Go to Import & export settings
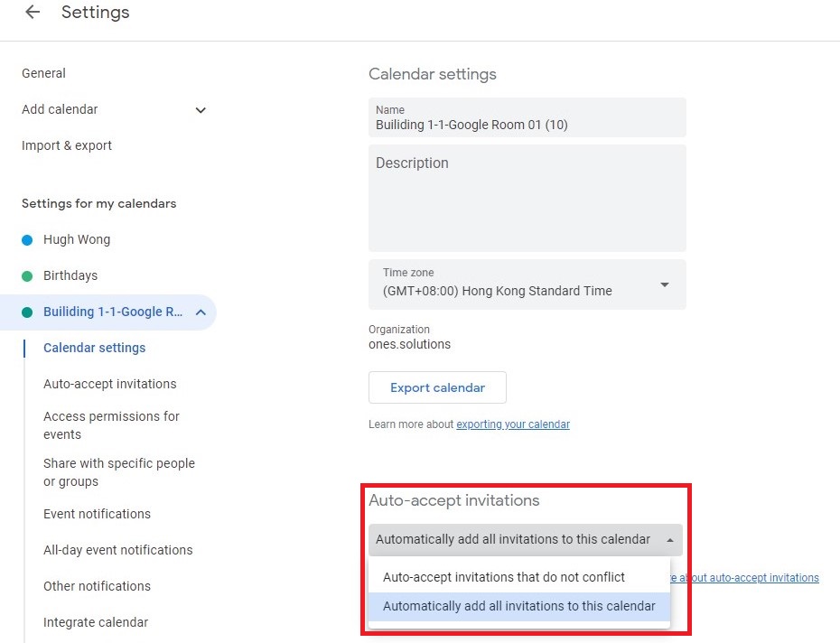Viewport: 840px width, 643px height. coord(67,145)
